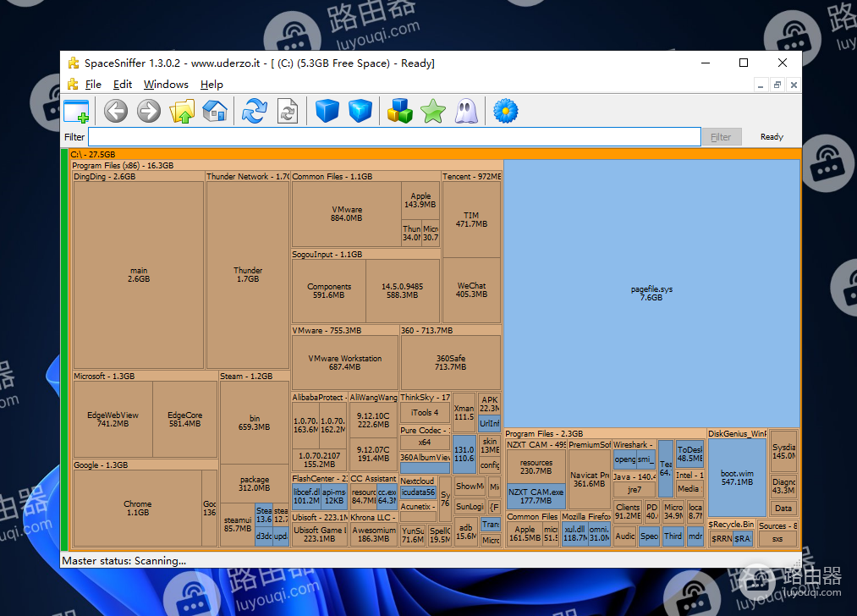Open the Help menu
This screenshot has width=857, height=616.
tap(212, 85)
